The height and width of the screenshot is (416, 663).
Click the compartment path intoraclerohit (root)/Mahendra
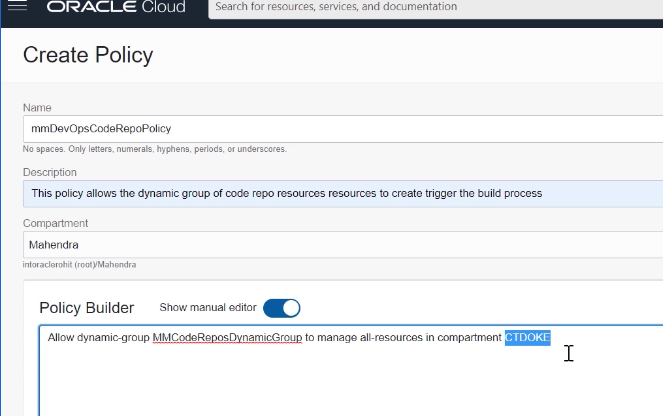(x=79, y=265)
